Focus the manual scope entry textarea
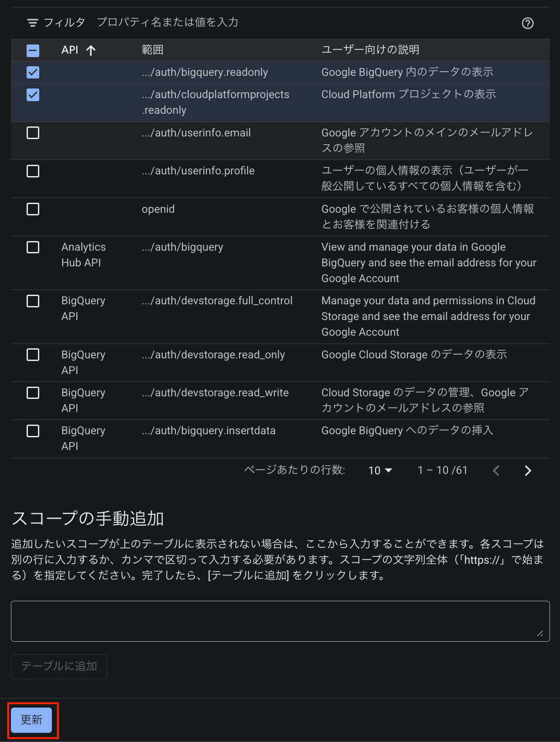 coord(280,621)
